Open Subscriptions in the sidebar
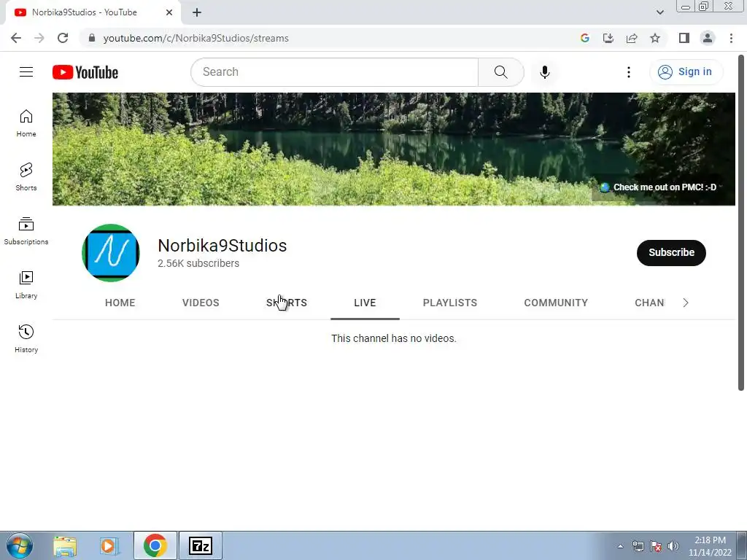Viewport: 747px width, 560px height. click(x=26, y=230)
